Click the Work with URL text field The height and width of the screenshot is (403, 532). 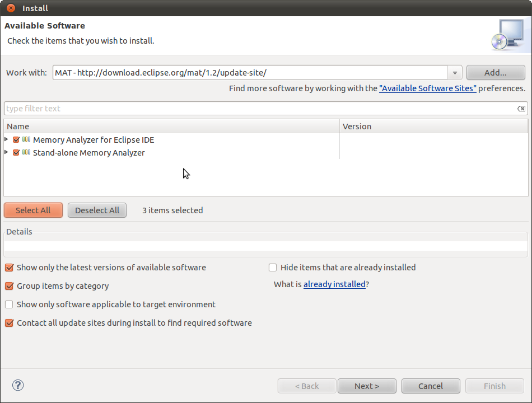pyautogui.click(x=250, y=73)
